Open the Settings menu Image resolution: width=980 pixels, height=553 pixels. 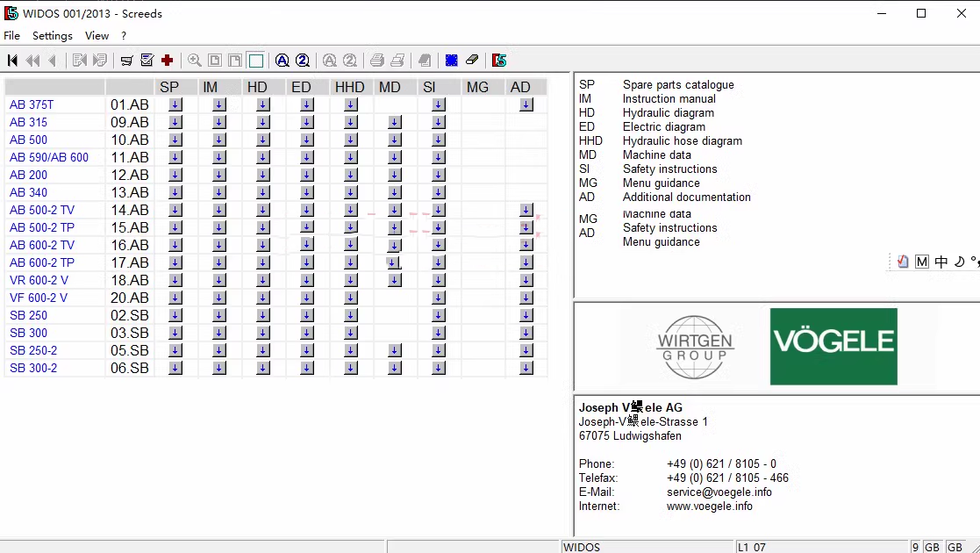(x=53, y=36)
